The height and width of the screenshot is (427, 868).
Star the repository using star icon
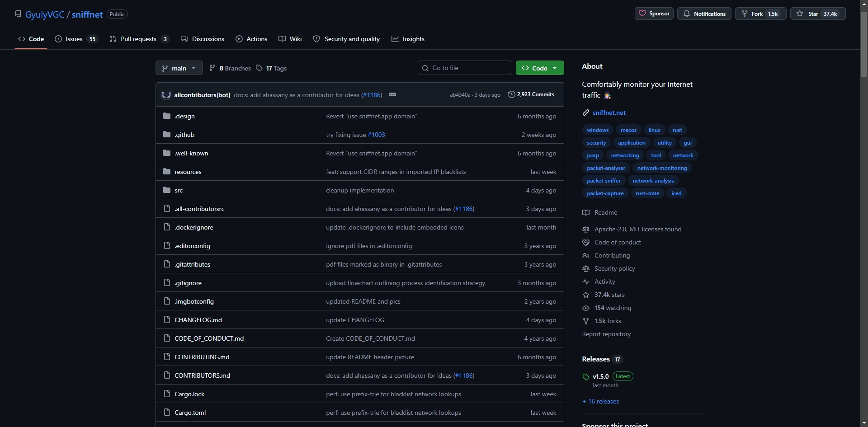(x=800, y=14)
